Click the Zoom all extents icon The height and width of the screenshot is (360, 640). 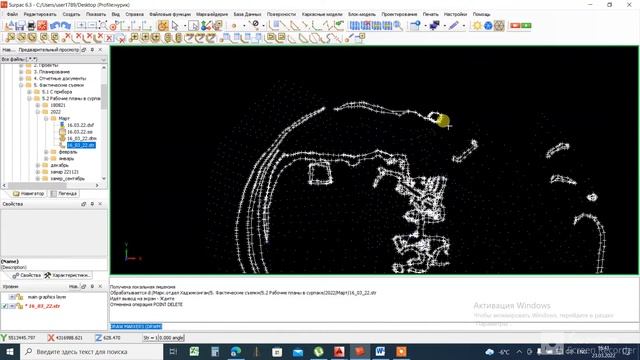coord(103,26)
